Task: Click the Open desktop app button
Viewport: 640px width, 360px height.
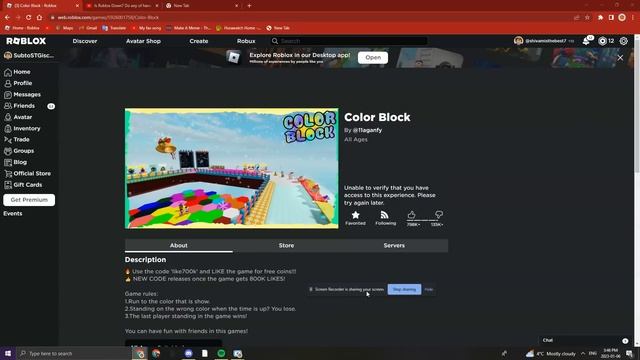Action: 373,58
